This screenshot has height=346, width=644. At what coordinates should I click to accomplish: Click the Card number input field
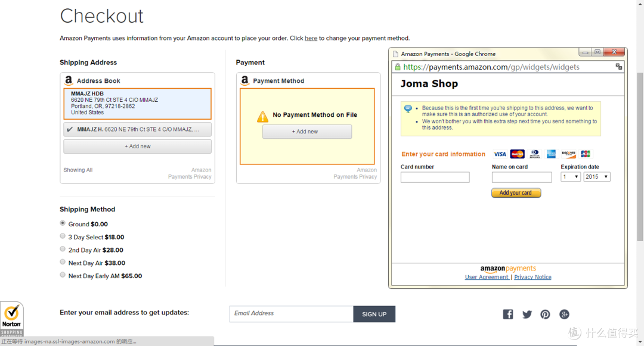pos(435,177)
